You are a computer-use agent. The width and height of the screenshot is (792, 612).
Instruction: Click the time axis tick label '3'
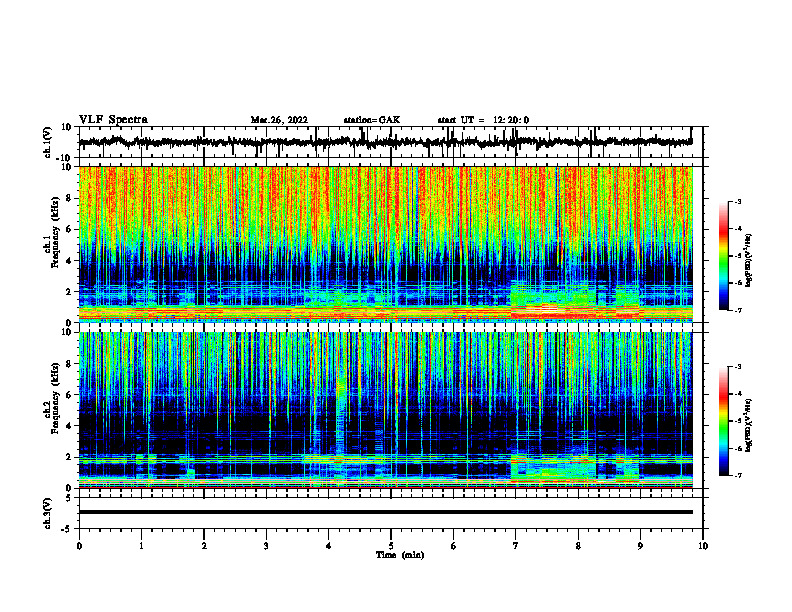[266, 546]
